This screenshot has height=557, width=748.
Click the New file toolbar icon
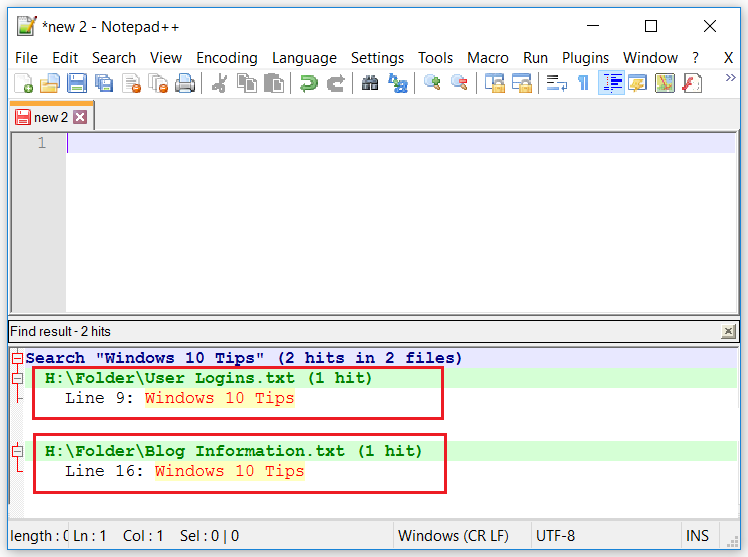23,83
